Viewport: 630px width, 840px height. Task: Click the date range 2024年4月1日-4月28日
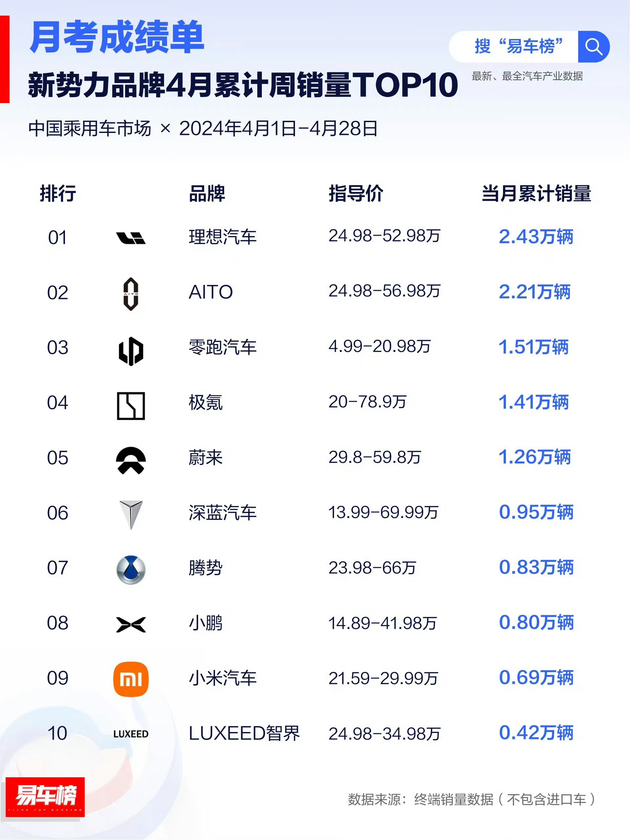pos(279,128)
